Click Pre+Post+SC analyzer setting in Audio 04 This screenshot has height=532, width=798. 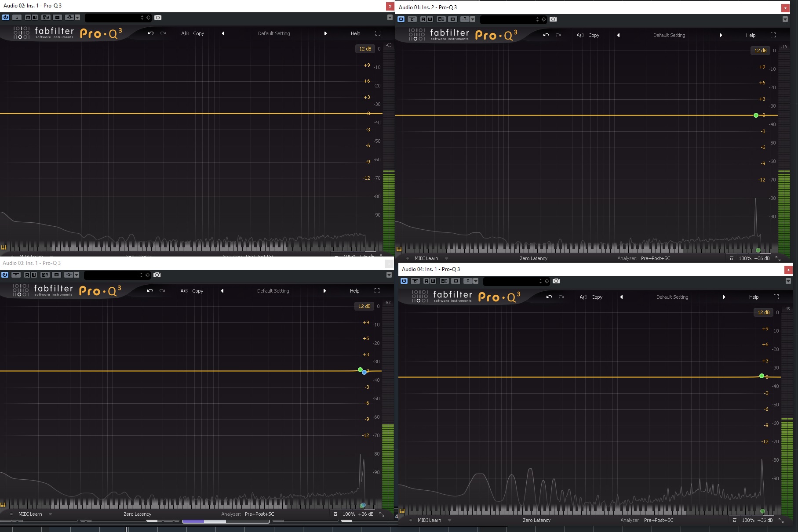click(x=658, y=520)
